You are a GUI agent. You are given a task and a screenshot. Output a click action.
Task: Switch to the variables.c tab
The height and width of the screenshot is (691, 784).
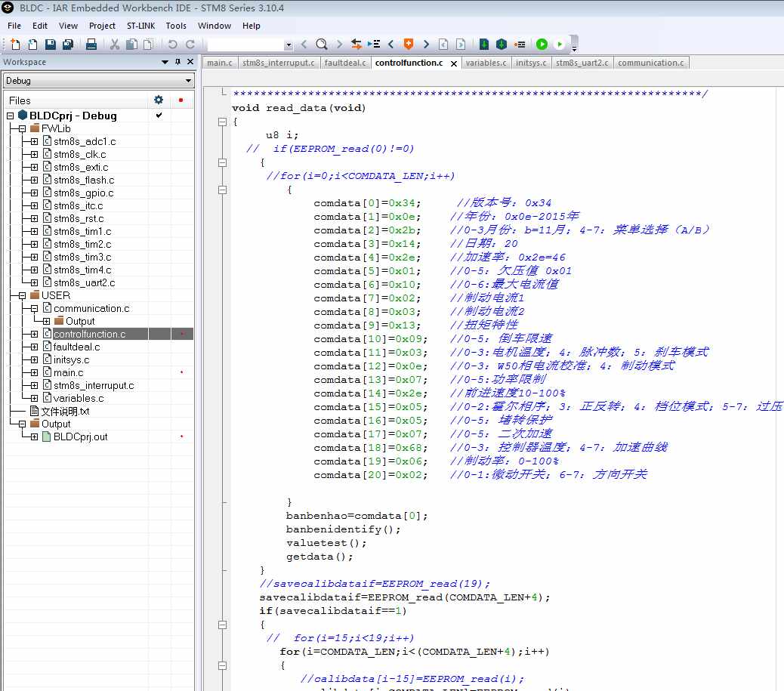[x=486, y=63]
